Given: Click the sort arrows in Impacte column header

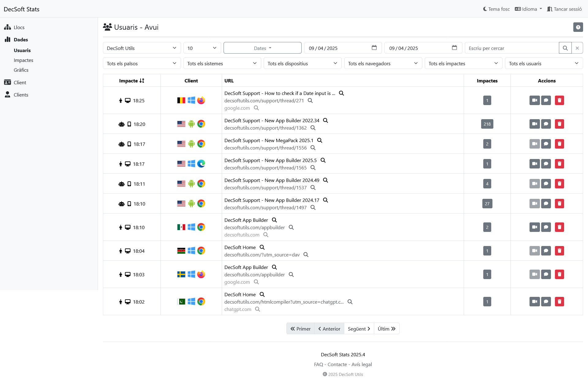Looking at the screenshot, I should (142, 81).
